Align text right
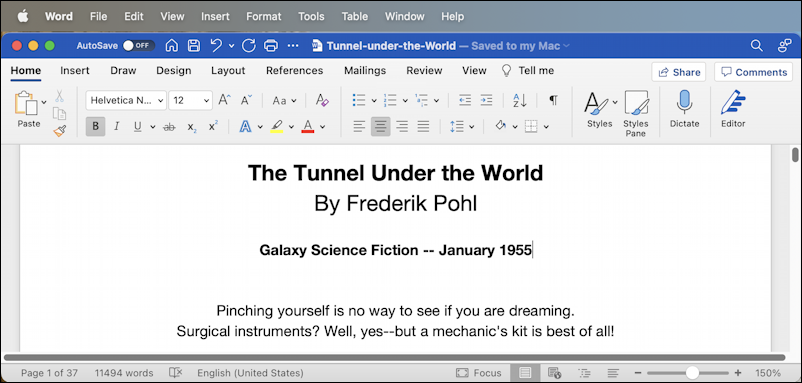The width and height of the screenshot is (802, 383). tap(402, 127)
